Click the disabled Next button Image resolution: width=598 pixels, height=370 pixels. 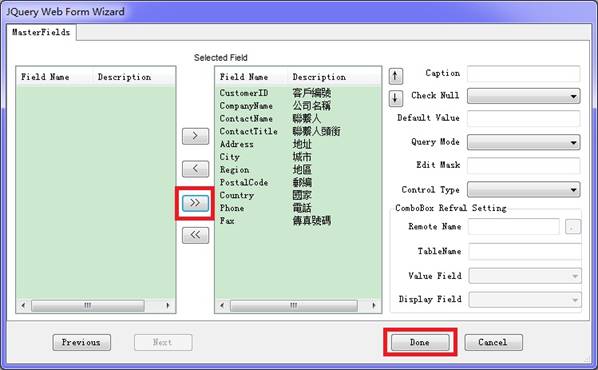coord(163,343)
